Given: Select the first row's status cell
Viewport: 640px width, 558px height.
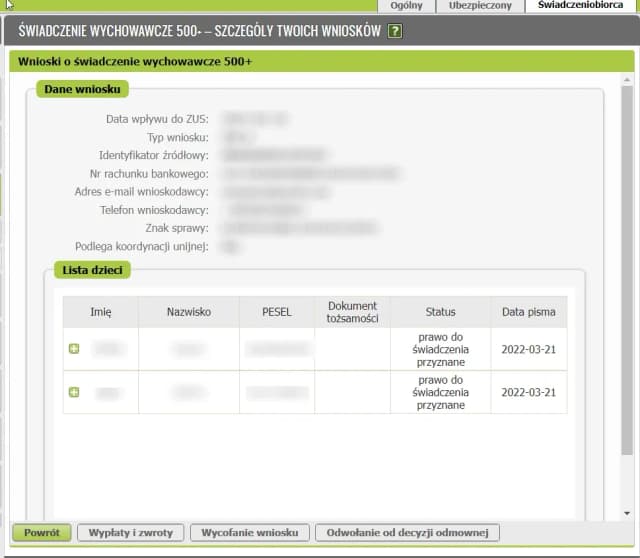Looking at the screenshot, I should pyautogui.click(x=440, y=350).
